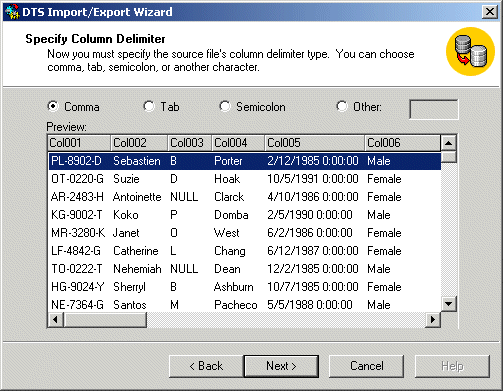Select the KG-9002-T row

coord(245,215)
